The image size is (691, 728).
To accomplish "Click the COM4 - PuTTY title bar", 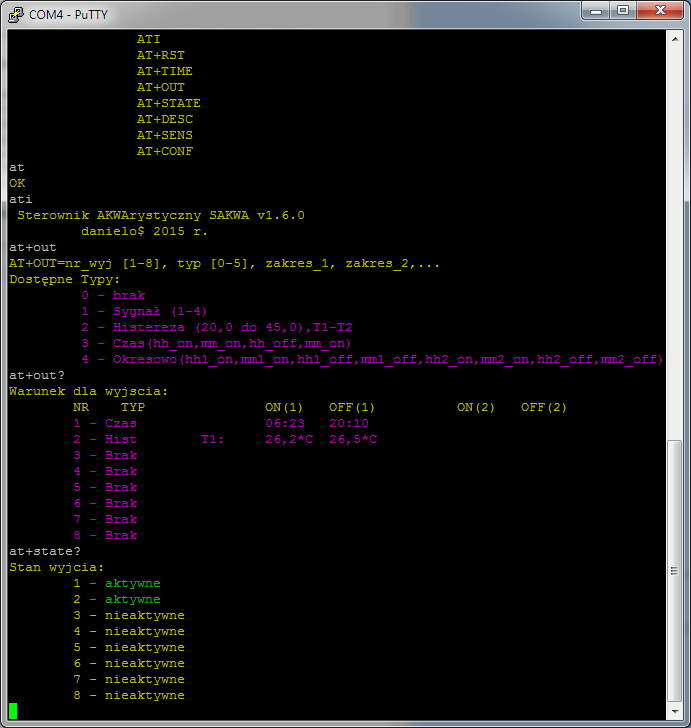I will pyautogui.click(x=300, y=13).
